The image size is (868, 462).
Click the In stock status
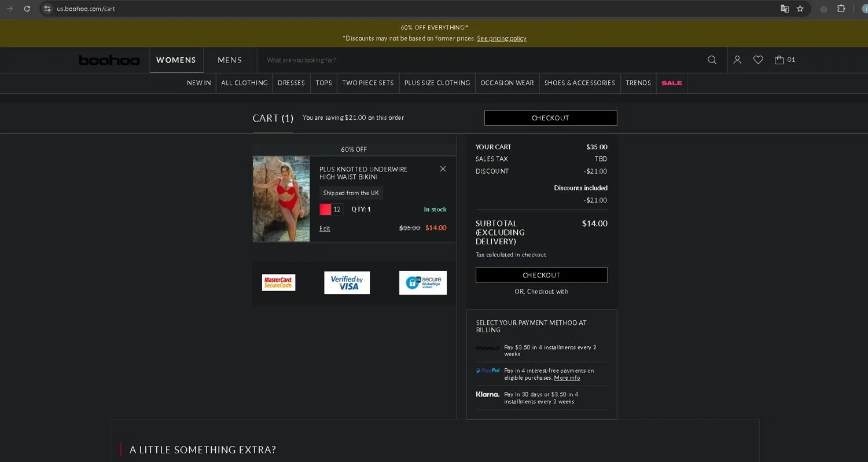[435, 210]
